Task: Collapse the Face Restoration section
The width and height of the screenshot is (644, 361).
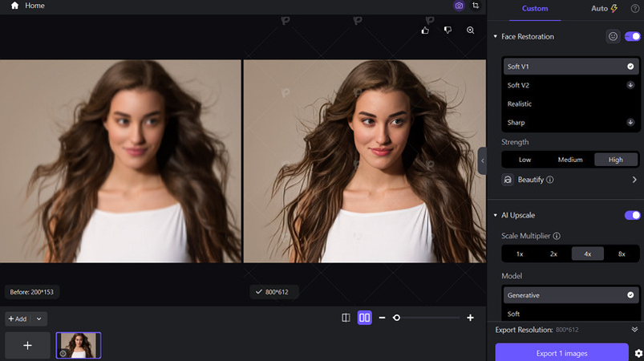Action: tap(496, 37)
